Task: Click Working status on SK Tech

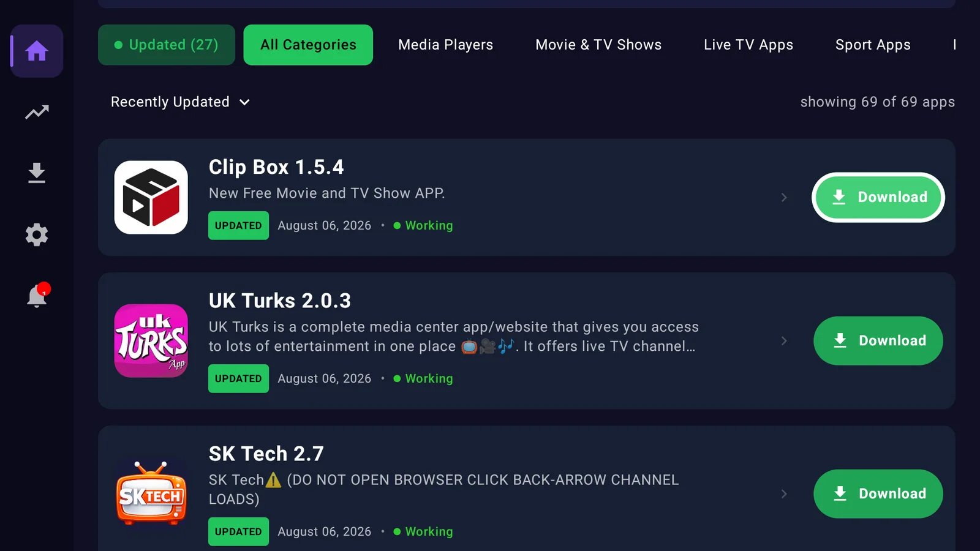Action: pyautogui.click(x=423, y=531)
